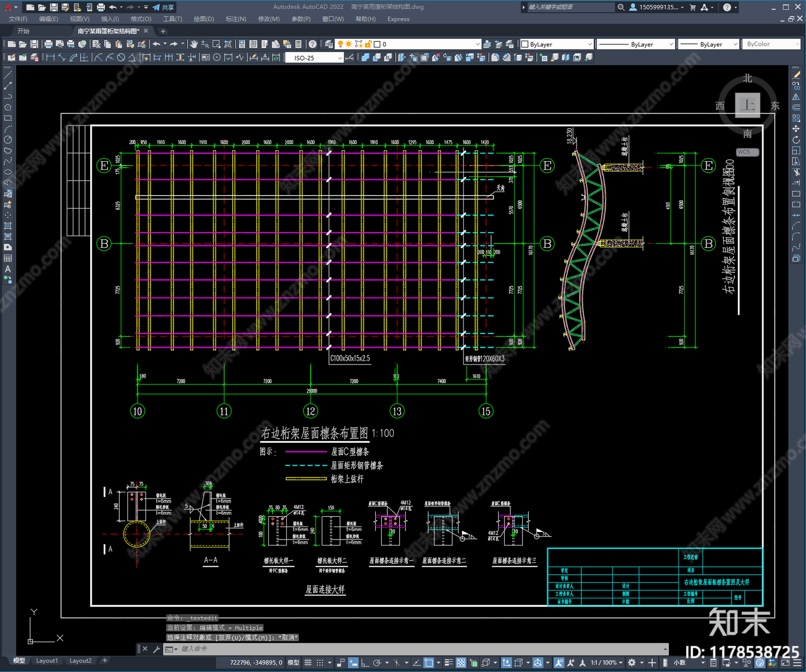Image resolution: width=806 pixels, height=672 pixels.
Task: Click the WCS label under ViewCube
Action: (x=747, y=152)
